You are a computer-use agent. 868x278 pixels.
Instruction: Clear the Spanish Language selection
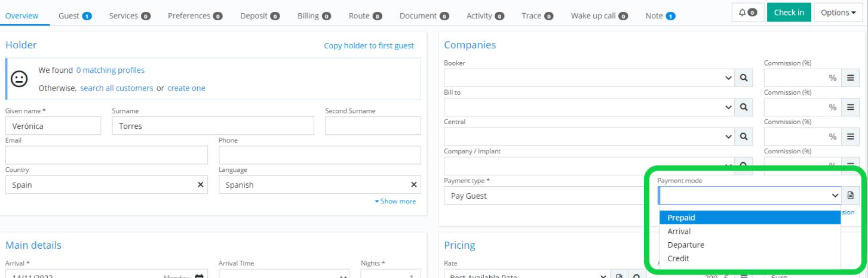[x=413, y=185]
